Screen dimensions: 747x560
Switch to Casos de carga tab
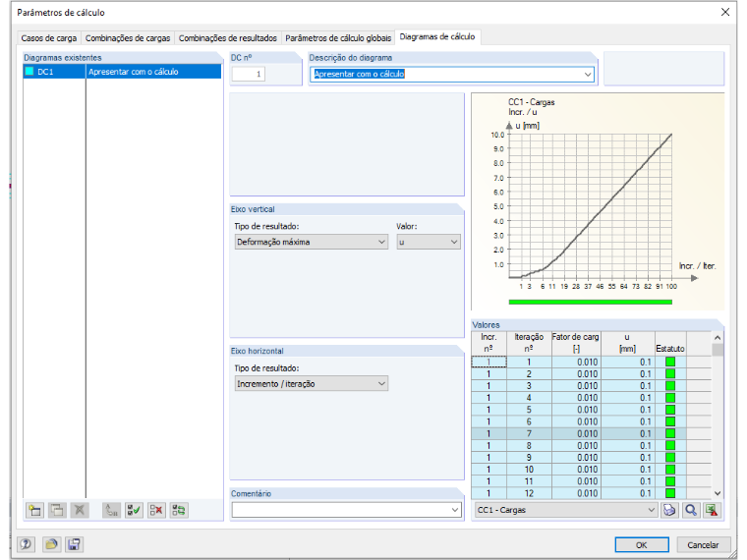click(x=48, y=38)
